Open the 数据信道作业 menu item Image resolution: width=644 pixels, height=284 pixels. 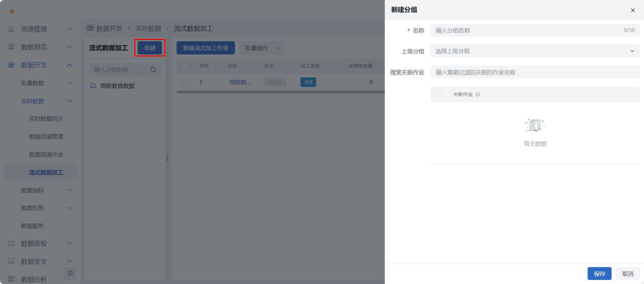coord(46,155)
